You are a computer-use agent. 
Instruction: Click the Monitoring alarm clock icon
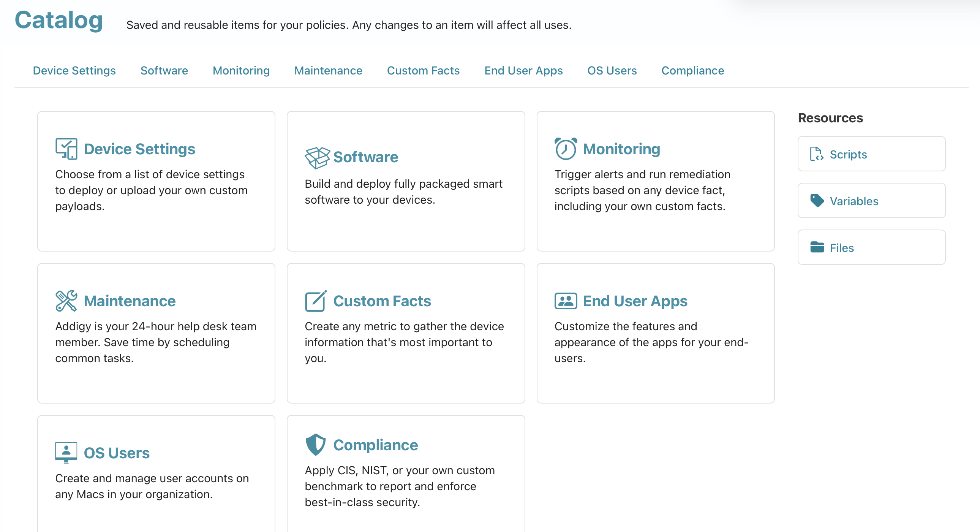[x=566, y=149]
